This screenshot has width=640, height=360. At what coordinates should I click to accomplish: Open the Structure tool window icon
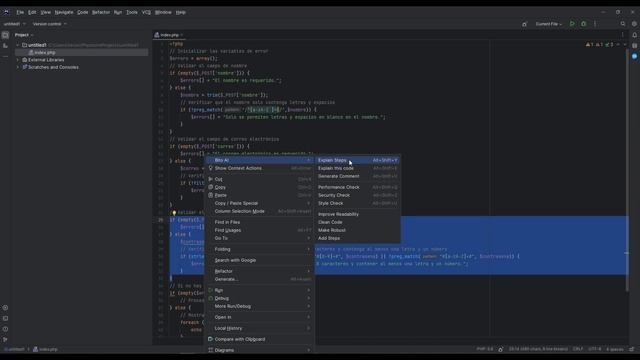tap(5, 46)
